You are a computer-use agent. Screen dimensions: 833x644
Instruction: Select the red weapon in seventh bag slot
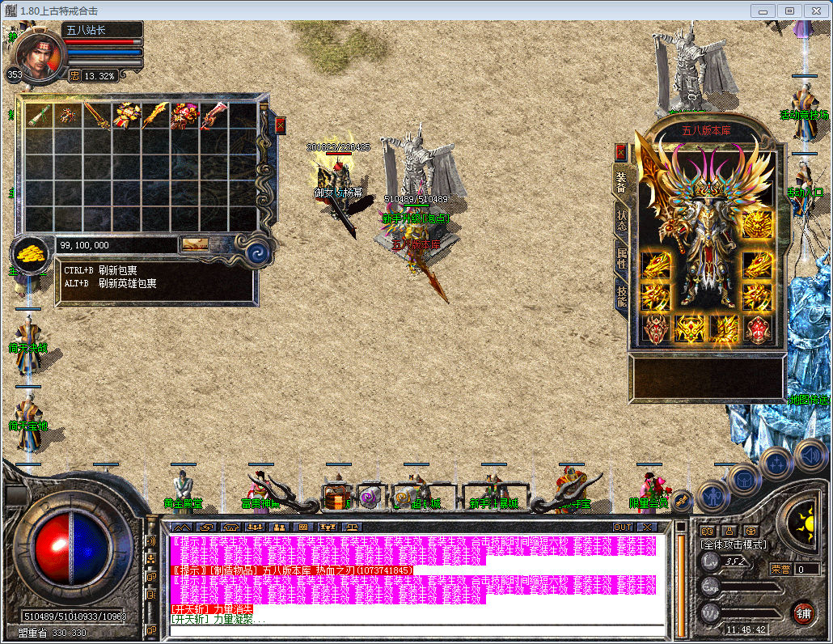(214, 116)
